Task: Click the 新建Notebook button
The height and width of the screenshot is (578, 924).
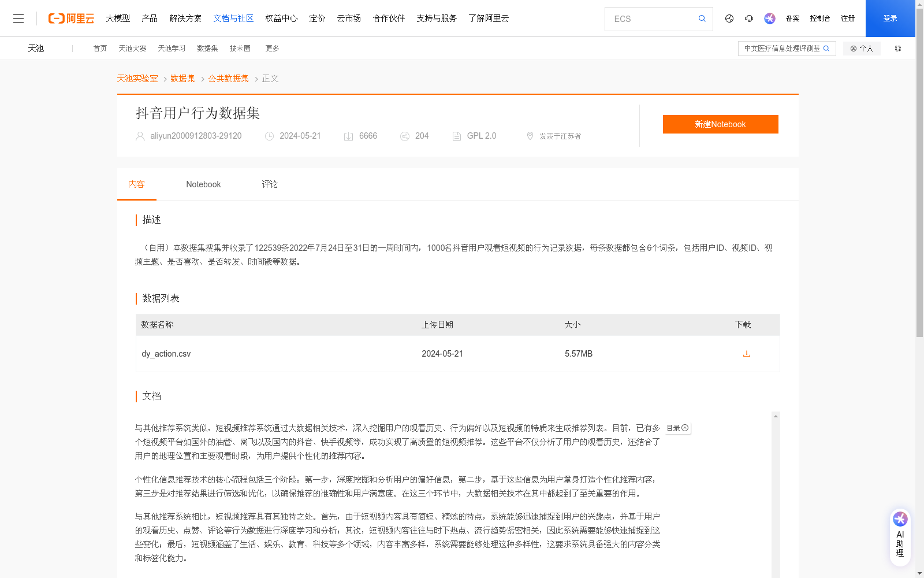Action: 720,124
